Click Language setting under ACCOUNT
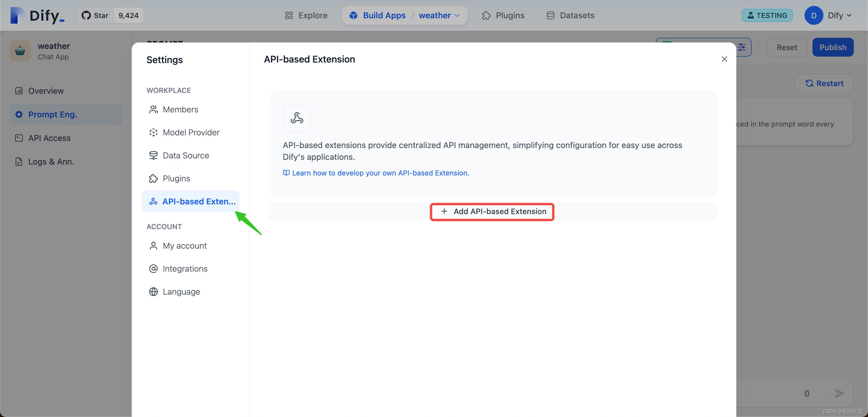Image resolution: width=868 pixels, height=417 pixels. click(182, 291)
